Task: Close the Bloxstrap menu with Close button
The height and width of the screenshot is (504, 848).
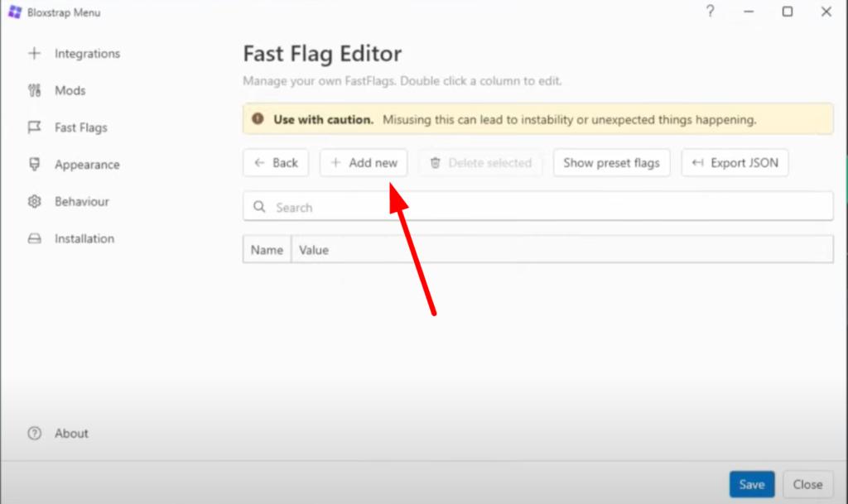Action: 808,485
